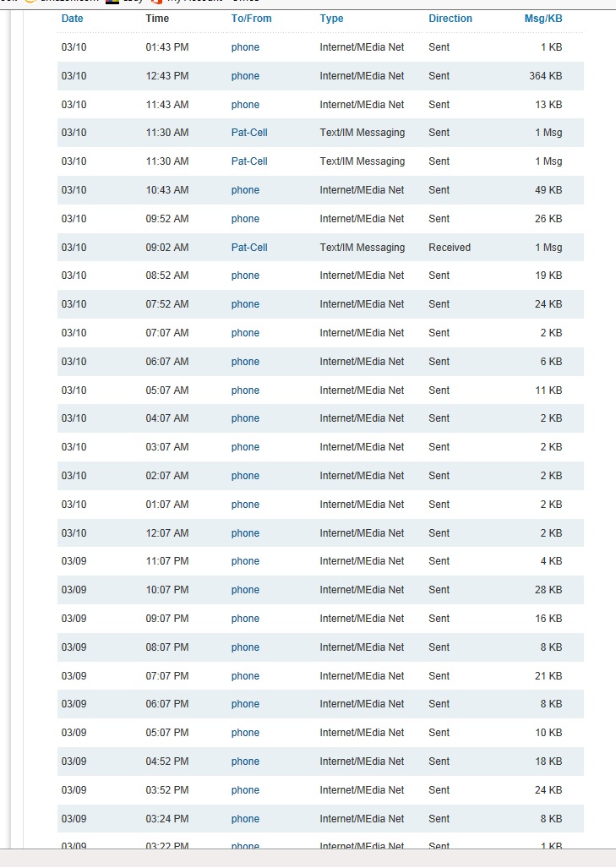Screen dimensions: 616x868
Task: Open the phone link in the 03/09 07:07 PM row
Action: 245,676
